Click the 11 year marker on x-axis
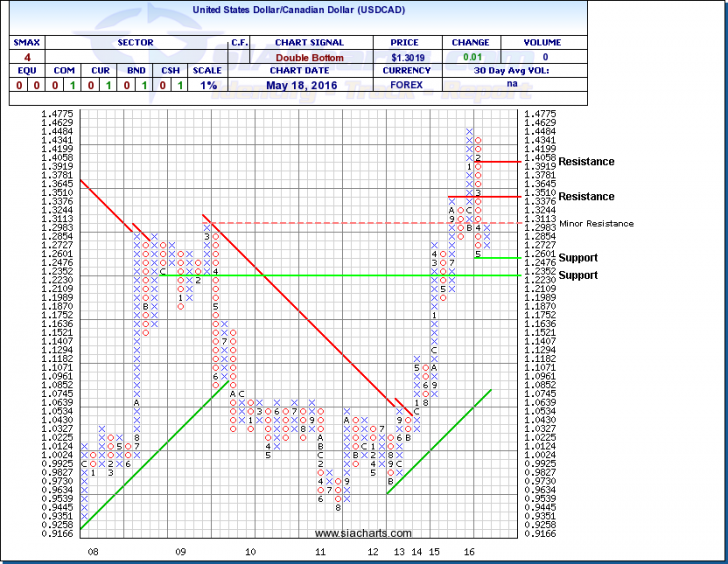 coord(321,551)
